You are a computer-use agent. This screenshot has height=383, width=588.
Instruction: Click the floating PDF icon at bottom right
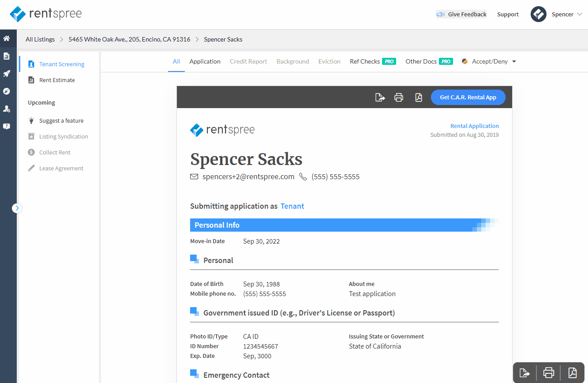click(573, 373)
